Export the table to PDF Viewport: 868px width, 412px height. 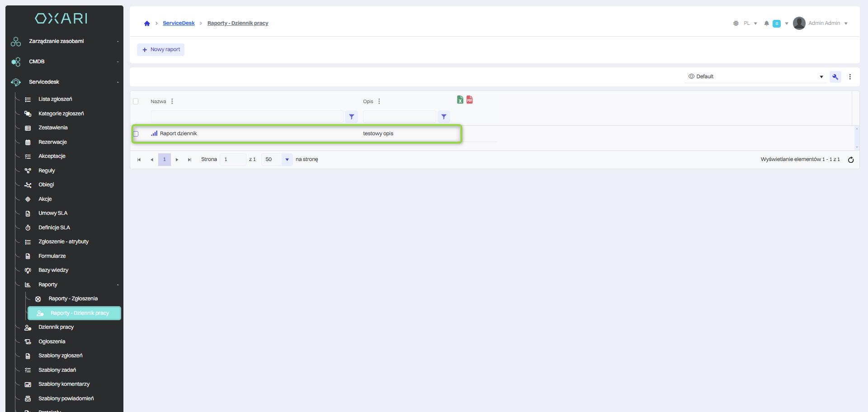(470, 99)
